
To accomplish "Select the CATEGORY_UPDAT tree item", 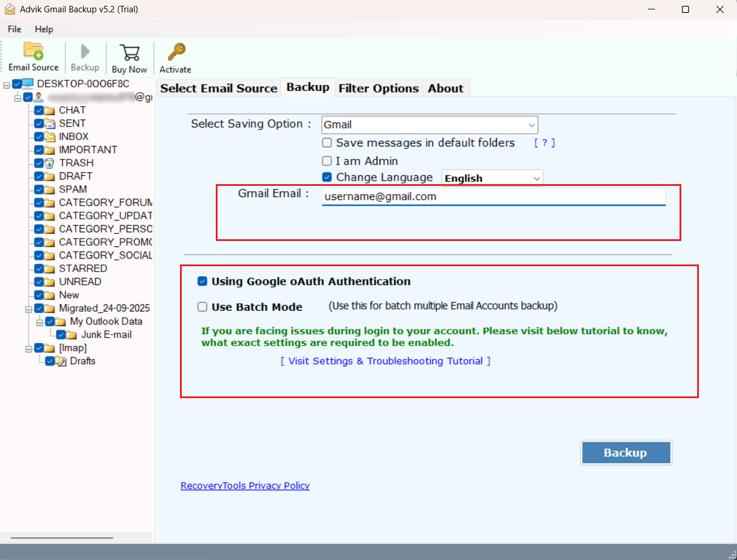I will point(106,216).
